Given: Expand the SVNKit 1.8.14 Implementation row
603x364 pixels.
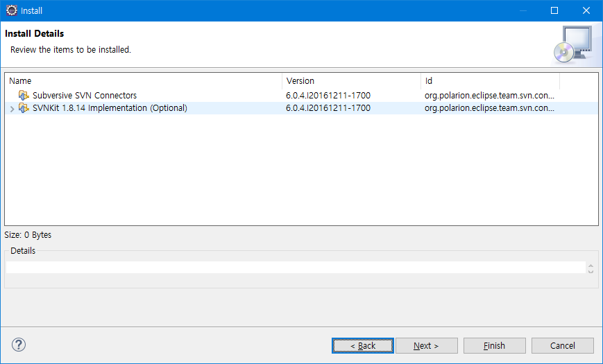Looking at the screenshot, I should [x=12, y=109].
